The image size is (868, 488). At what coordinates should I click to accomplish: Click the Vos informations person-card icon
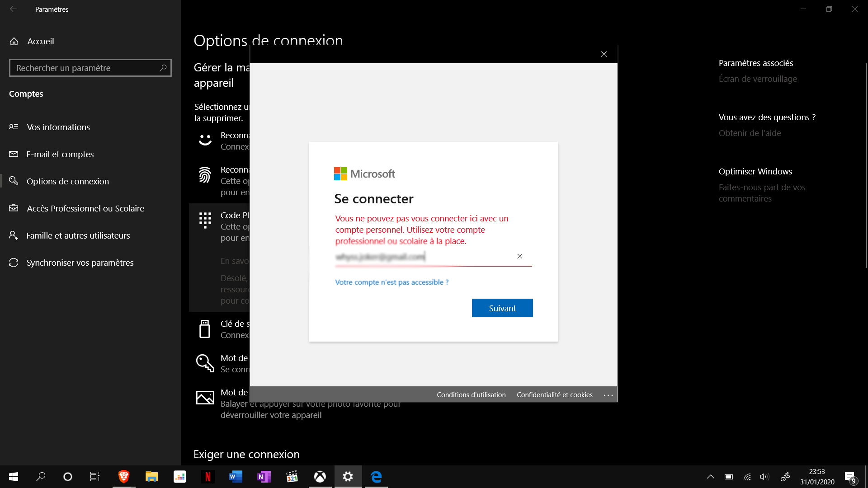point(14,127)
